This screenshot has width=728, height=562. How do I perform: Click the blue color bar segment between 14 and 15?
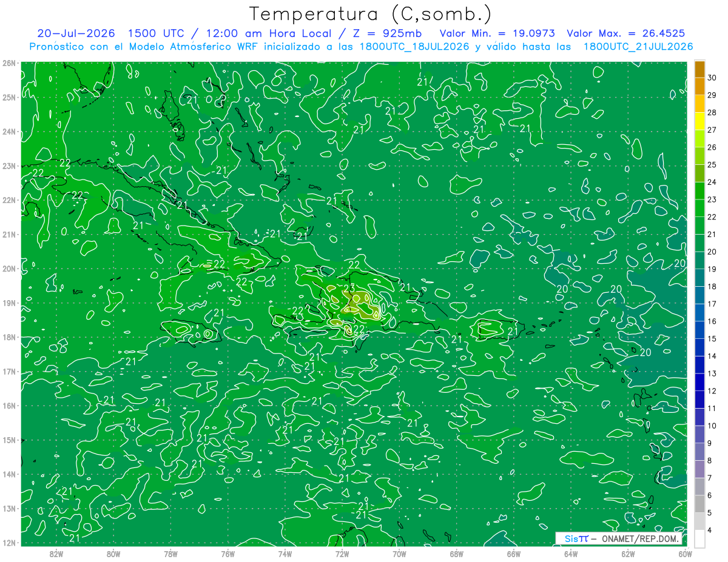pyautogui.click(x=699, y=347)
